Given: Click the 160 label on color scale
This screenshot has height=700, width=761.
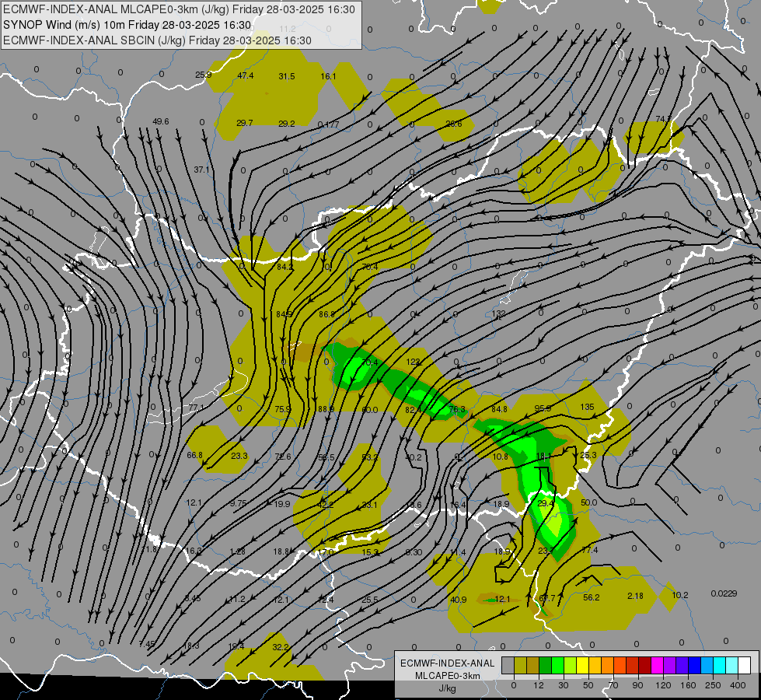Looking at the screenshot, I should 688,685.
